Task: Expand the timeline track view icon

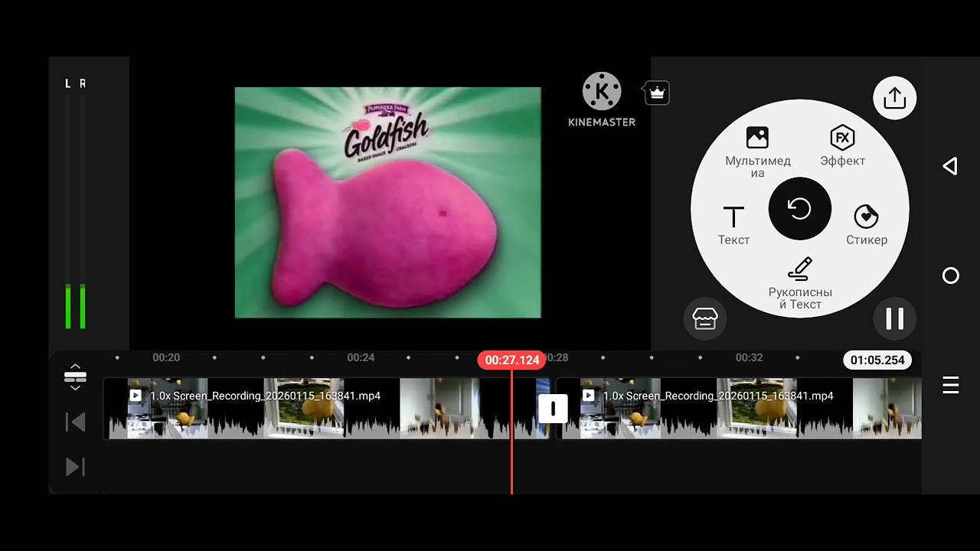Action: point(75,377)
